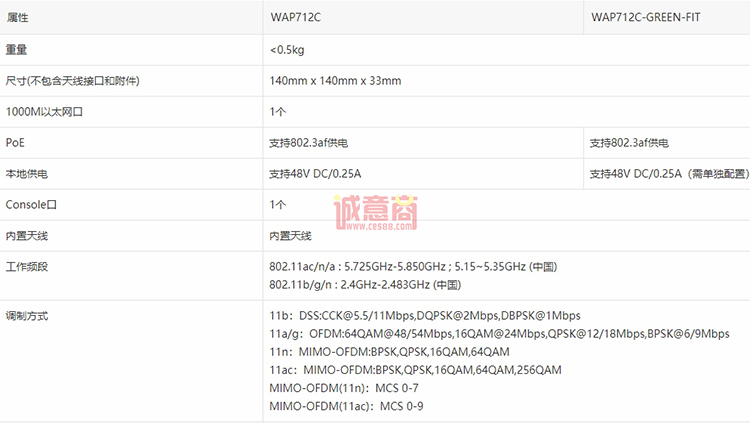
Task: Click the 内置天线 row label
Action: (x=27, y=236)
